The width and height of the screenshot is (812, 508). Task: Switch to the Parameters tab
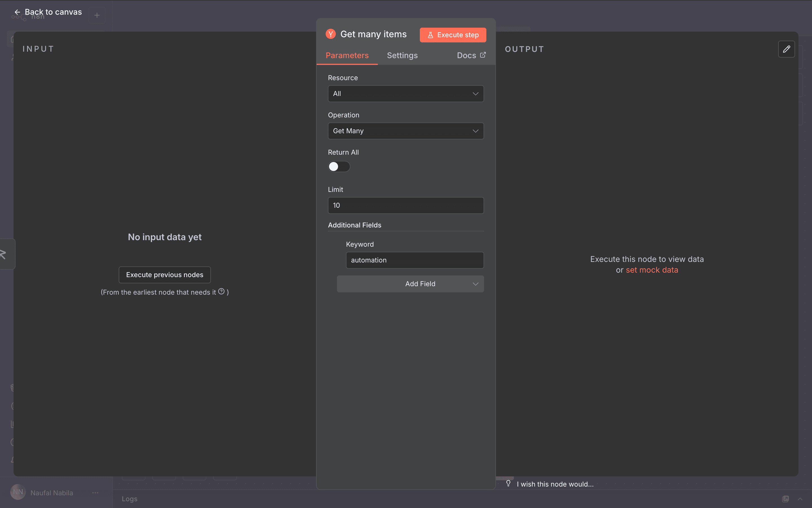[x=347, y=55]
